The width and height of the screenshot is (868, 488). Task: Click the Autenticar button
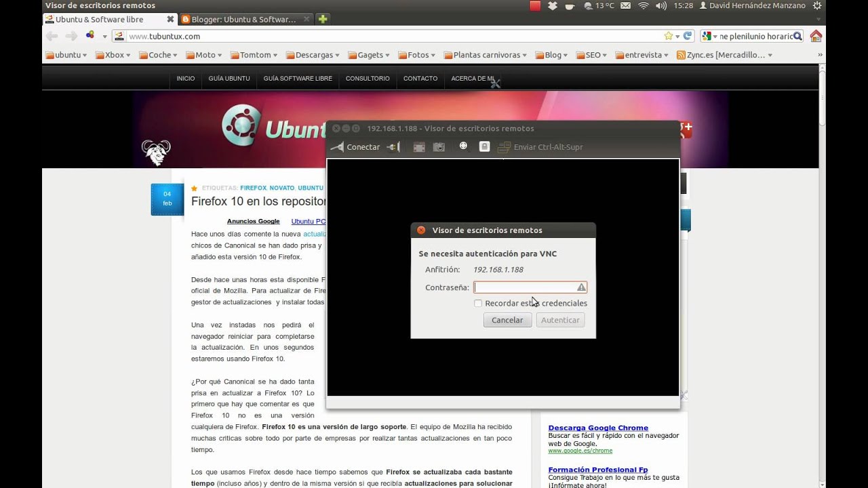pos(560,320)
